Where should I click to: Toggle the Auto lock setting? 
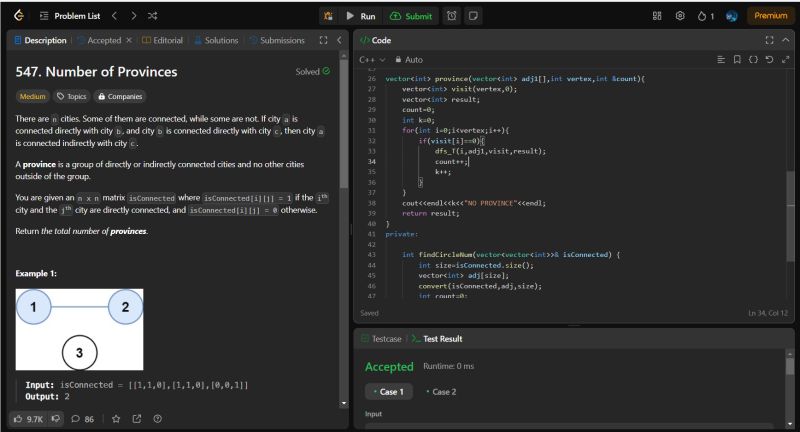coord(409,60)
